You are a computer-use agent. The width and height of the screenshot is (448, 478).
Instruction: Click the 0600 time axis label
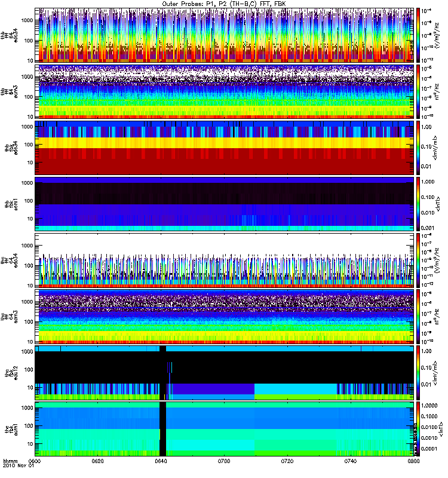pyautogui.click(x=36, y=461)
